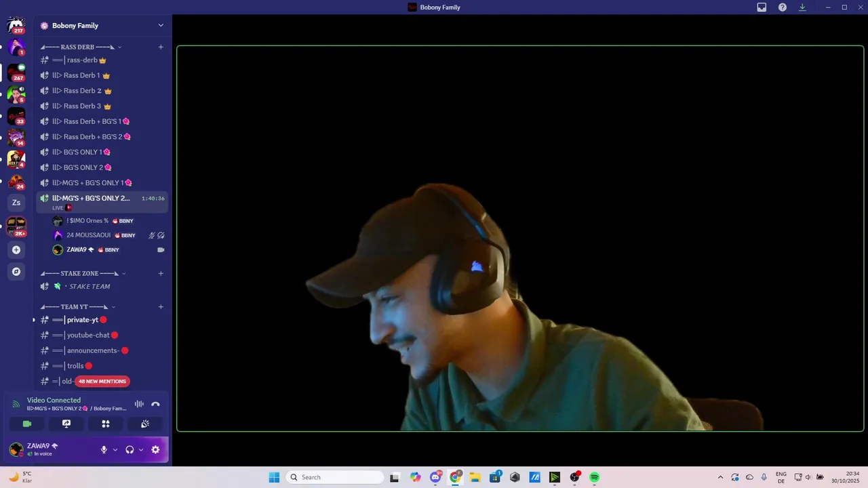Screen dimensions: 868x488
Task: Create a channel in TEAM YT category
Action: [x=161, y=307]
